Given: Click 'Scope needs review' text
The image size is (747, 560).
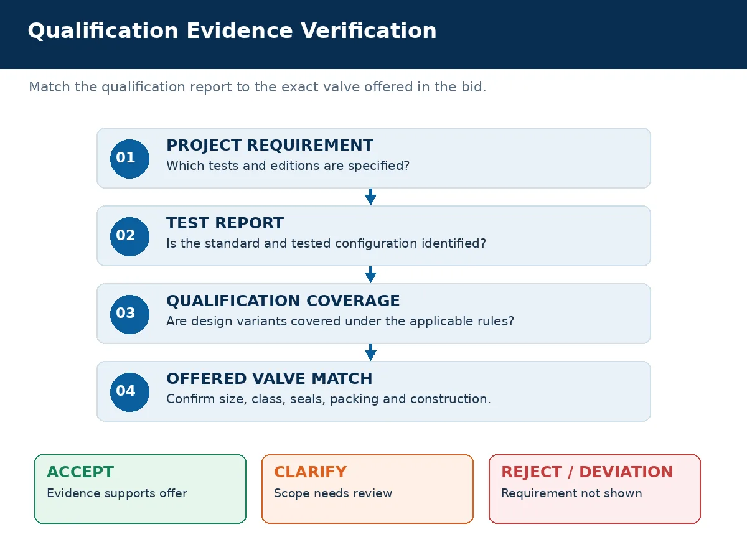Looking at the screenshot, I should (x=333, y=493).
